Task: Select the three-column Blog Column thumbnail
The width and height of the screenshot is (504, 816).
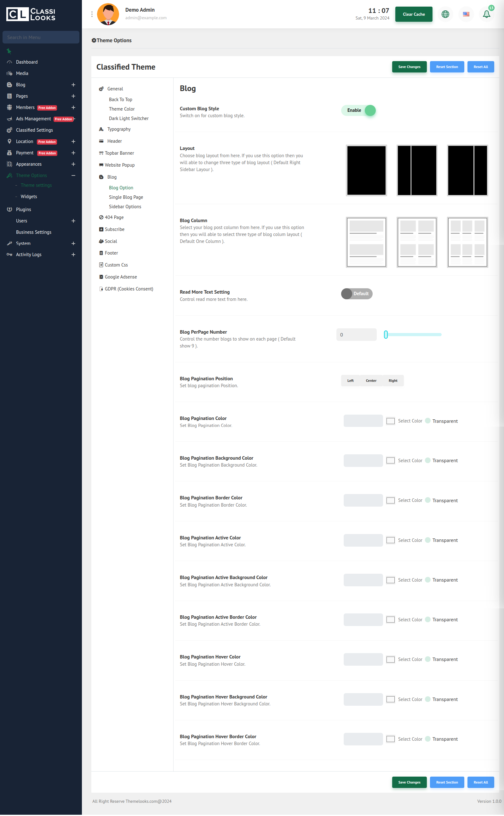Action: pyautogui.click(x=467, y=242)
